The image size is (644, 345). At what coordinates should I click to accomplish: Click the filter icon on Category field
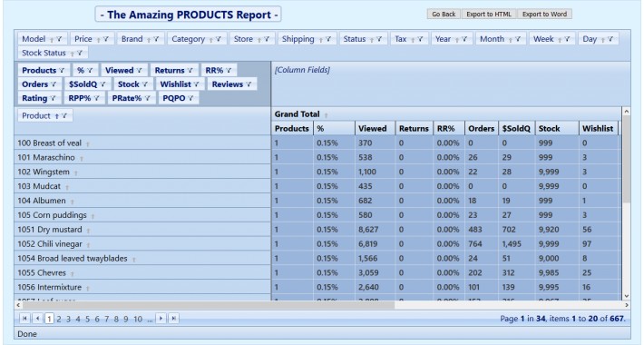coord(218,39)
